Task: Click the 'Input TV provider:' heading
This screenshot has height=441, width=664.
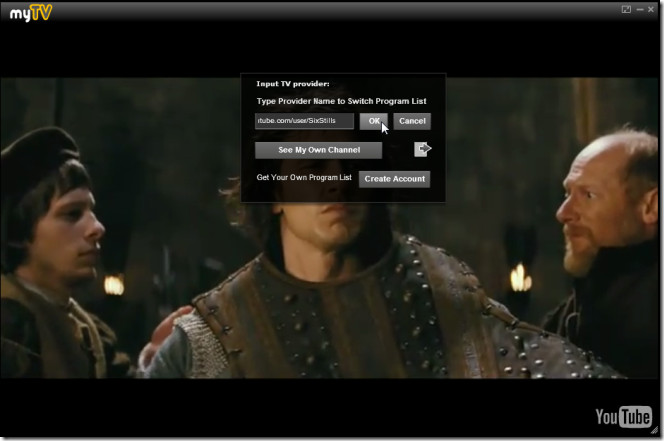Action: click(293, 84)
